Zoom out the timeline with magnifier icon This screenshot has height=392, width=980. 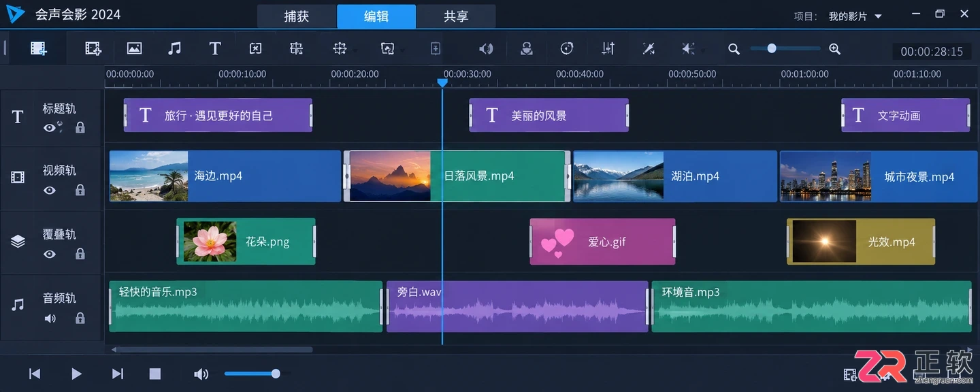pos(734,49)
